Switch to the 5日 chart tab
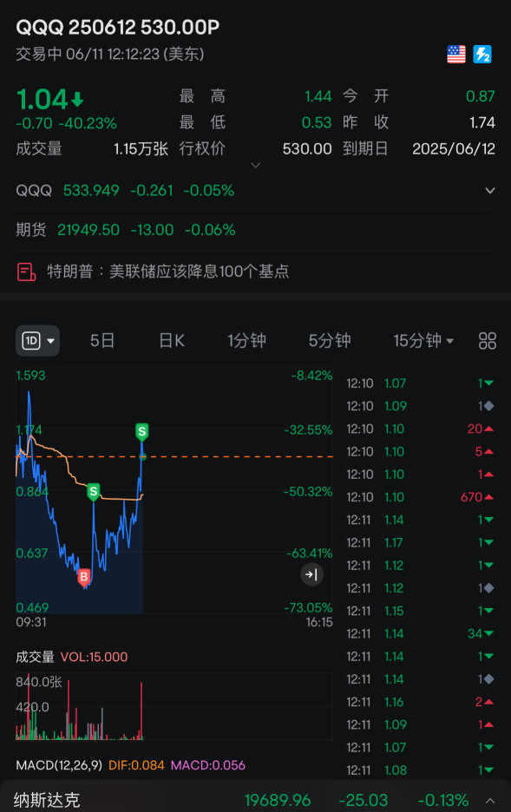Screen dimensions: 511x812 [x=102, y=341]
